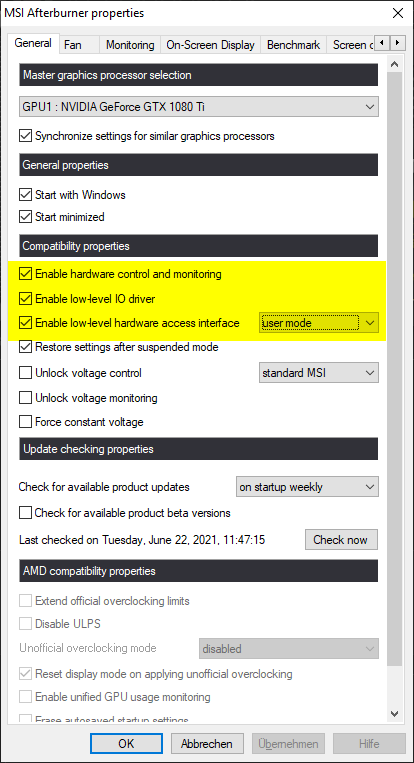
Task: Switch to the General tab
Action: coord(33,43)
